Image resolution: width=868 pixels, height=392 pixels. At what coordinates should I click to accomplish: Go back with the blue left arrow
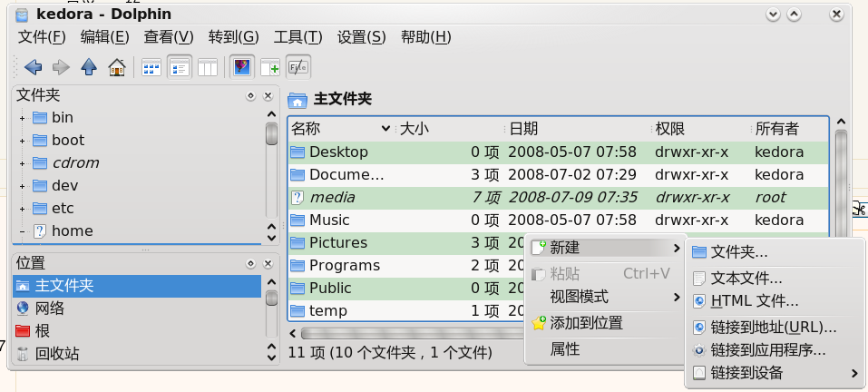(x=34, y=67)
